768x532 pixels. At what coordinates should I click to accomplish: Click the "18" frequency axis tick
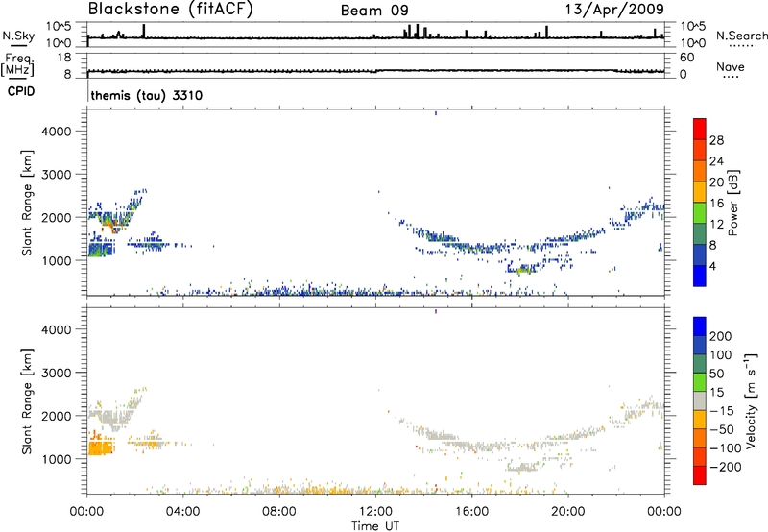tap(64, 57)
